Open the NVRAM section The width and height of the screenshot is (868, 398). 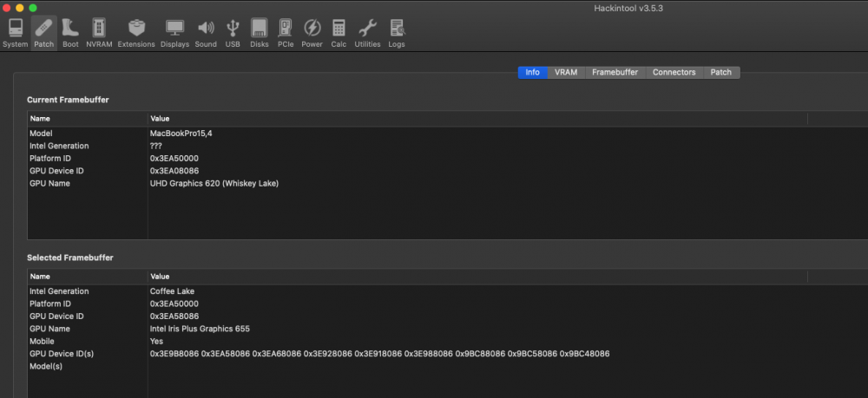[99, 33]
